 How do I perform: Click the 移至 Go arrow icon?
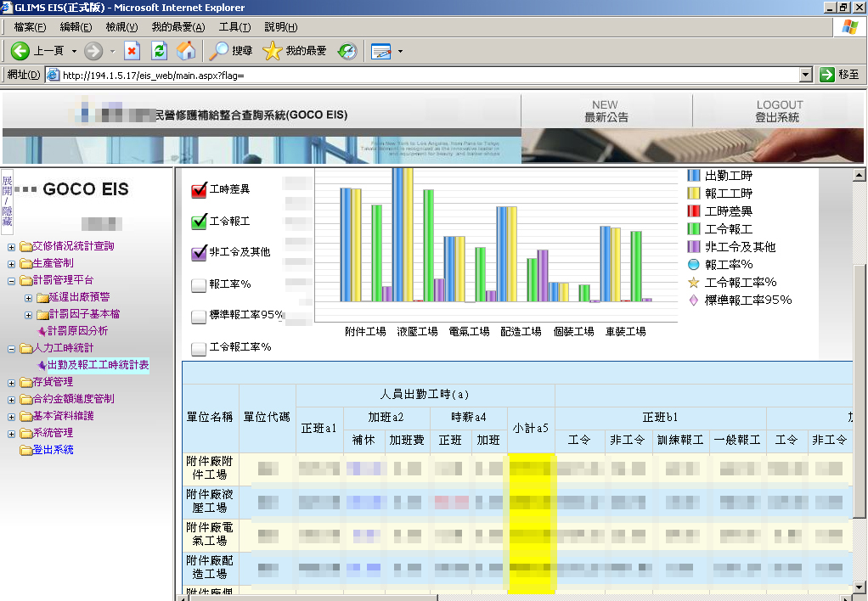[x=827, y=75]
